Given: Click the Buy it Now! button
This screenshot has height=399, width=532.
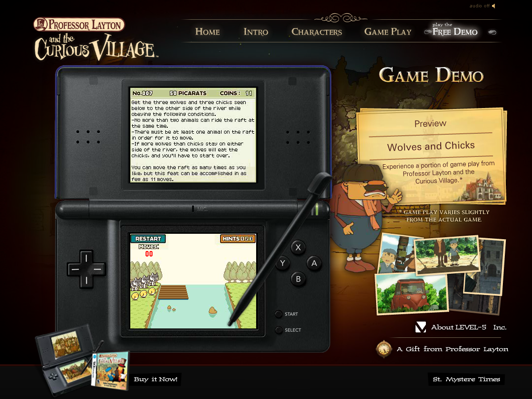Looking at the screenshot, I should (x=156, y=379).
